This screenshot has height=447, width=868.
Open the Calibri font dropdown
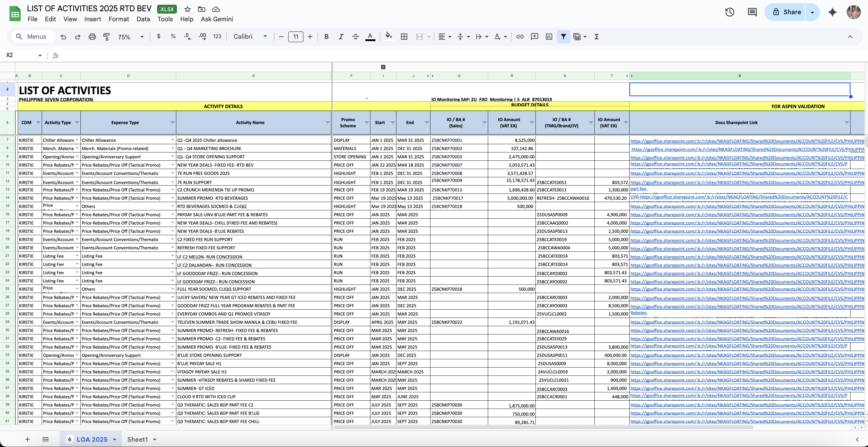250,37
